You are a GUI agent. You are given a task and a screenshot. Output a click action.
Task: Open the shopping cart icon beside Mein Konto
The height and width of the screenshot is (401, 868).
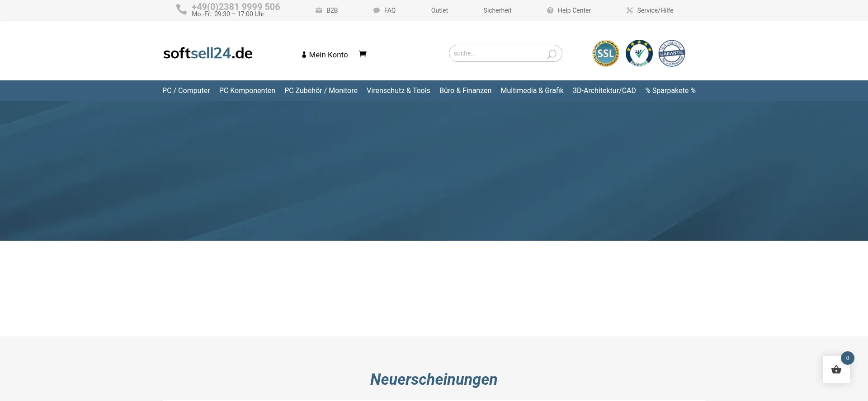363,54
